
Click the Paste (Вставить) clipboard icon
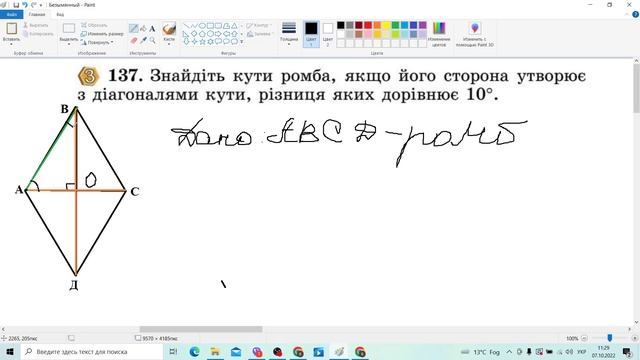[11, 28]
